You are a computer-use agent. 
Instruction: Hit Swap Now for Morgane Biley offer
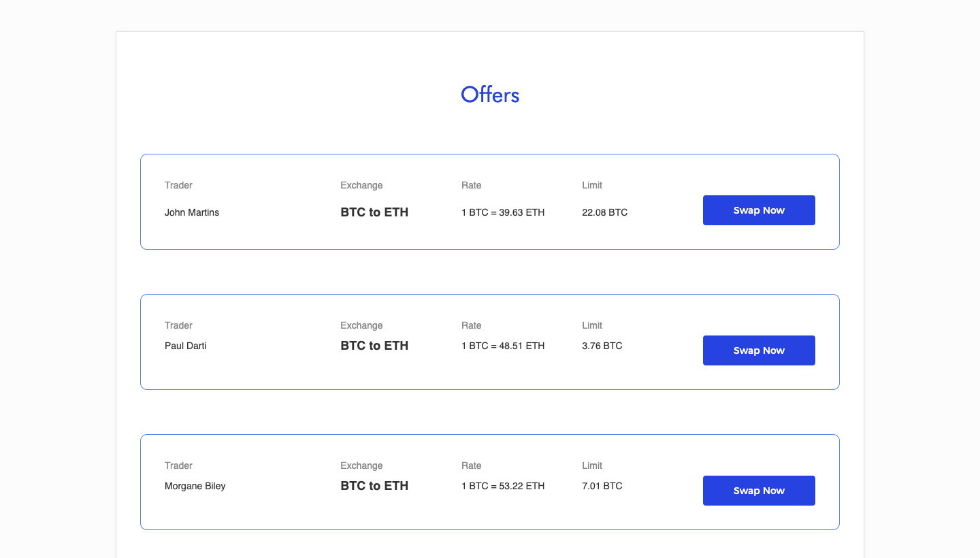click(x=759, y=491)
